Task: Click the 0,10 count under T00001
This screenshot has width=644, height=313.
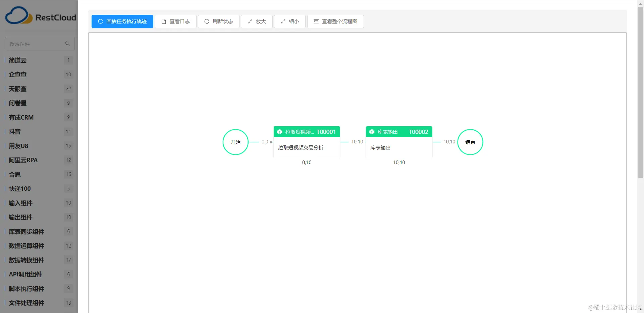Action: tap(307, 163)
